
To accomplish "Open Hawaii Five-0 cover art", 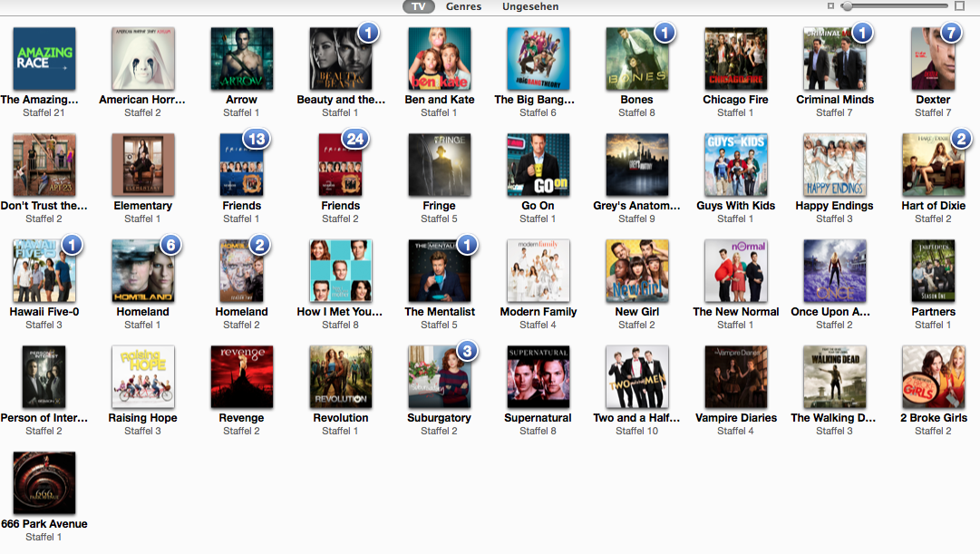I will [44, 271].
